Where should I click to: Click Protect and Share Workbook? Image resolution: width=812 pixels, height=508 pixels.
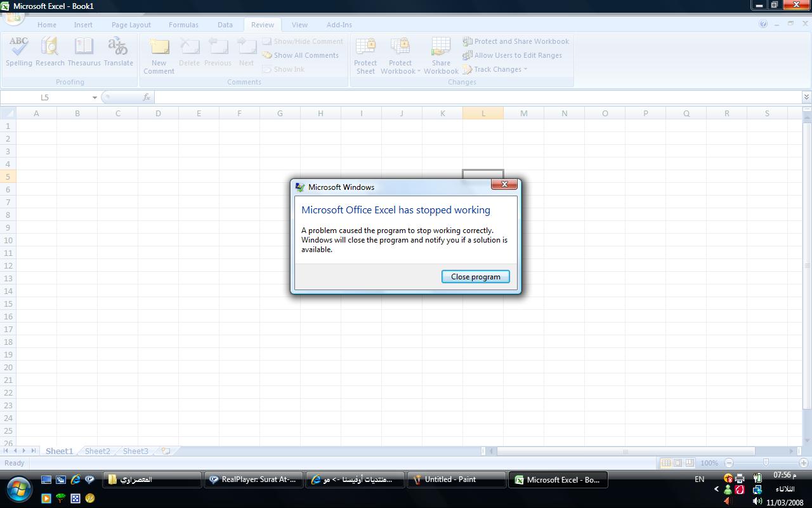click(516, 41)
